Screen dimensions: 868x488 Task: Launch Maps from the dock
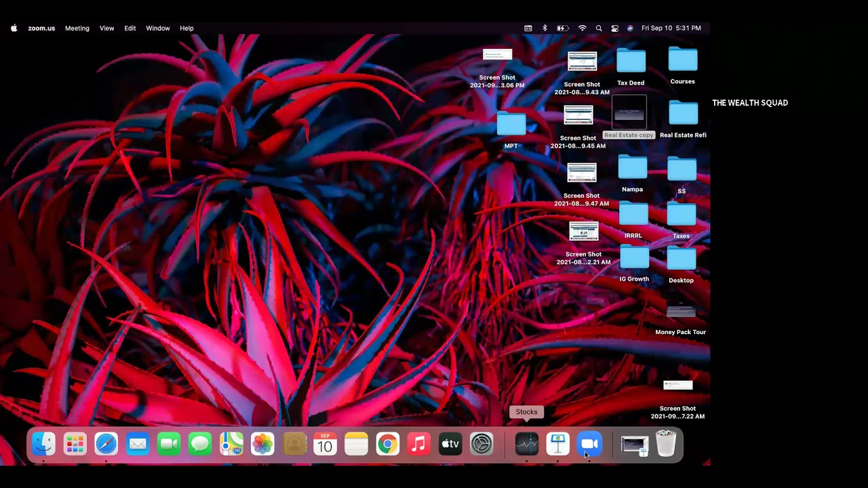point(231,445)
